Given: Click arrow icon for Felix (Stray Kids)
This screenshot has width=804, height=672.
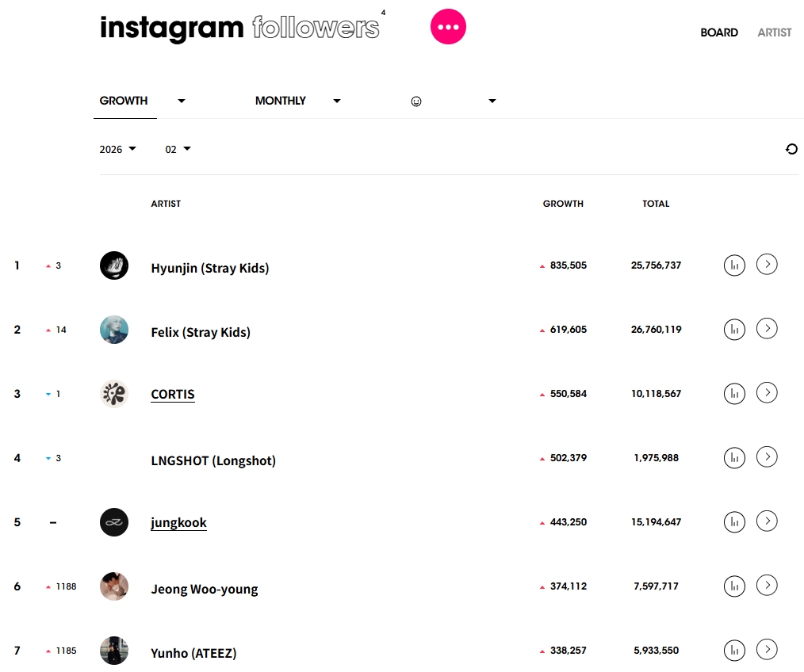Looking at the screenshot, I should (x=767, y=328).
